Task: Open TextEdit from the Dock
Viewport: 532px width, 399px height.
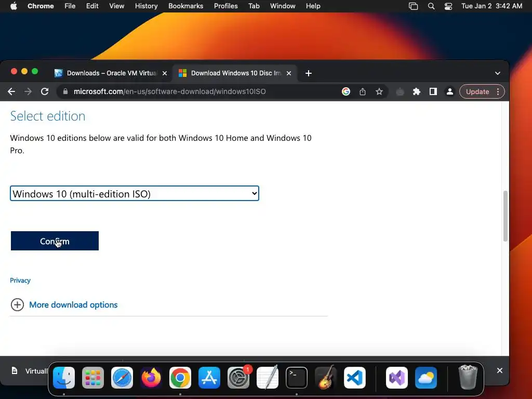Action: click(x=268, y=378)
